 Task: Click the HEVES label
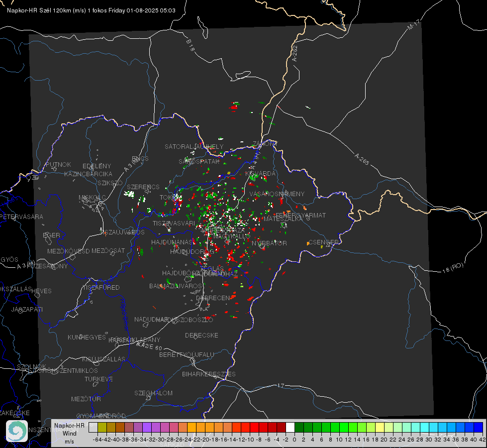pyautogui.click(x=41, y=291)
